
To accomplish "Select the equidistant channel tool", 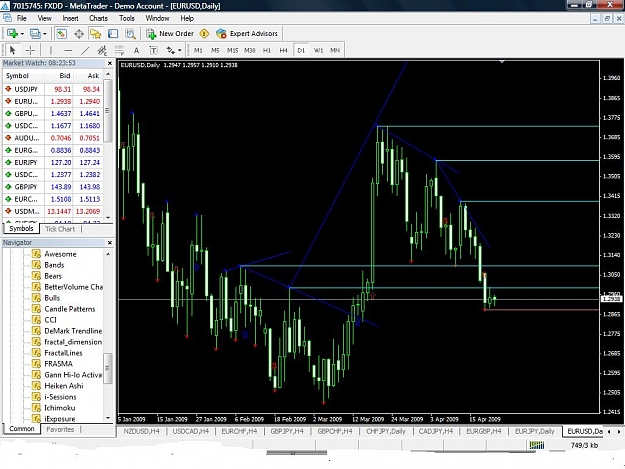I will tap(102, 50).
